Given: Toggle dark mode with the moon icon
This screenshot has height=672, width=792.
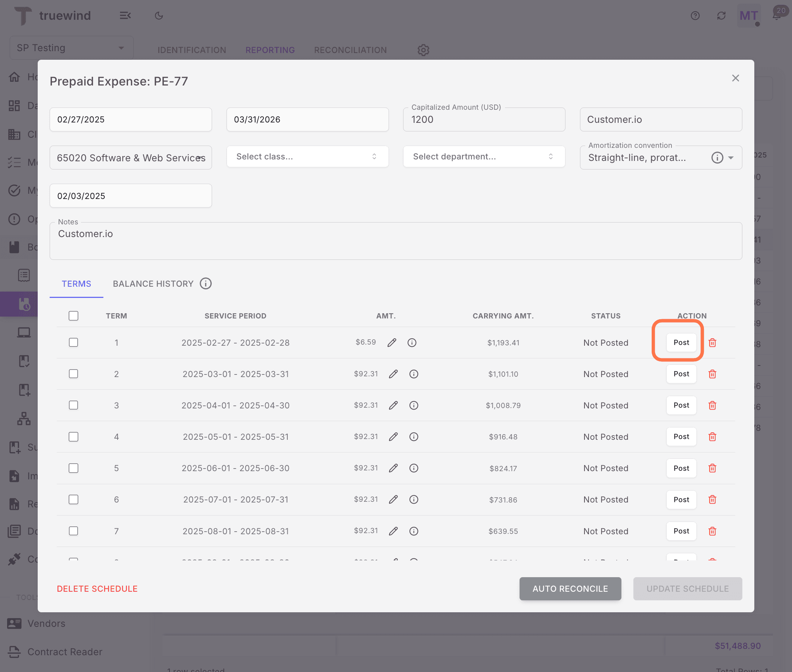Looking at the screenshot, I should 159,16.
